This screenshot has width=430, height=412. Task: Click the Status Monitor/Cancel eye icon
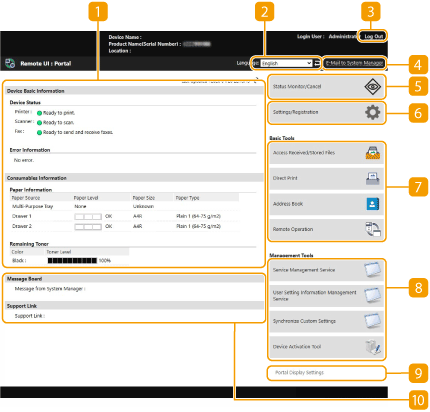tap(373, 87)
